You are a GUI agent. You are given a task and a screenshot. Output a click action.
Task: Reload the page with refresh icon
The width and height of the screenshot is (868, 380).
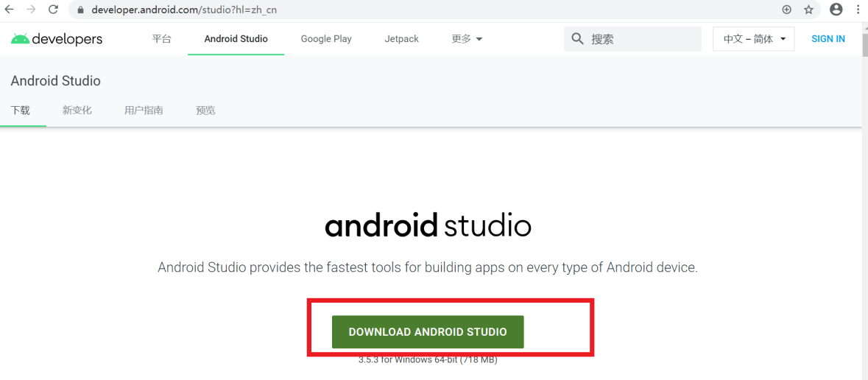pos(54,10)
